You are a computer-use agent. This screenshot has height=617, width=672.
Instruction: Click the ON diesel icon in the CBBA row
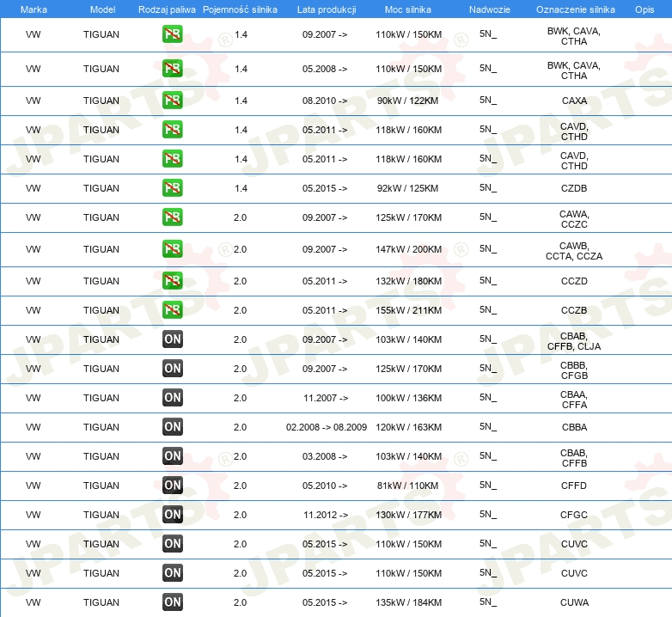[172, 427]
